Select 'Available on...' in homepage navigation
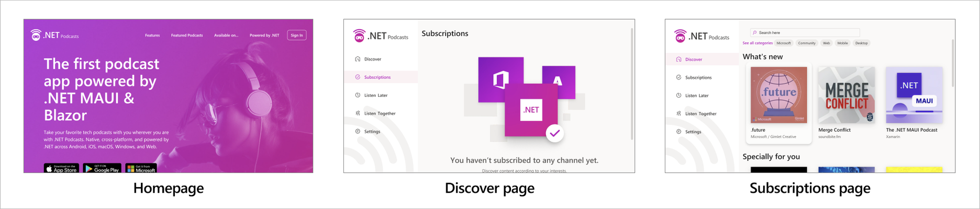Image resolution: width=980 pixels, height=209 pixels. pos(226,36)
